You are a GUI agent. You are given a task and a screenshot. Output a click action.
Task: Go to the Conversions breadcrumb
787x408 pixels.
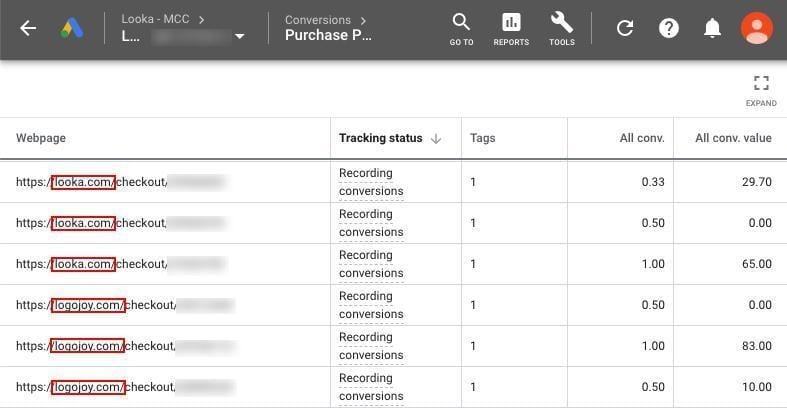[x=318, y=20]
